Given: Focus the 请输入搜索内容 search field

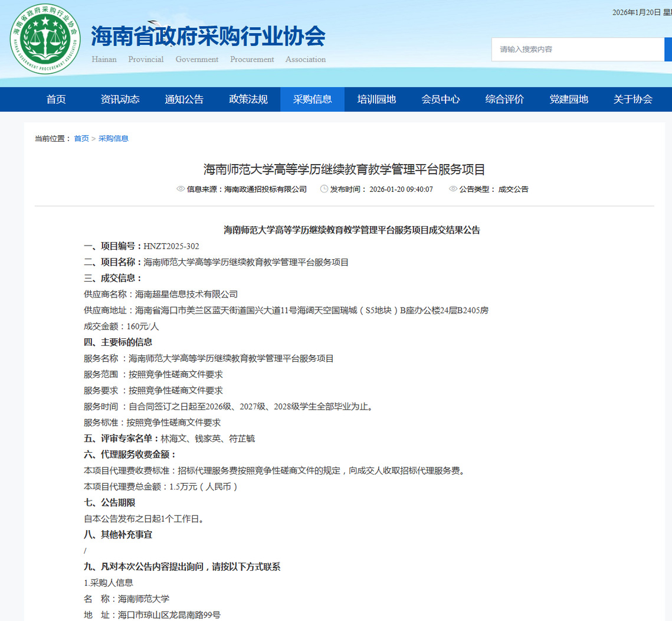Looking at the screenshot, I should 577,50.
